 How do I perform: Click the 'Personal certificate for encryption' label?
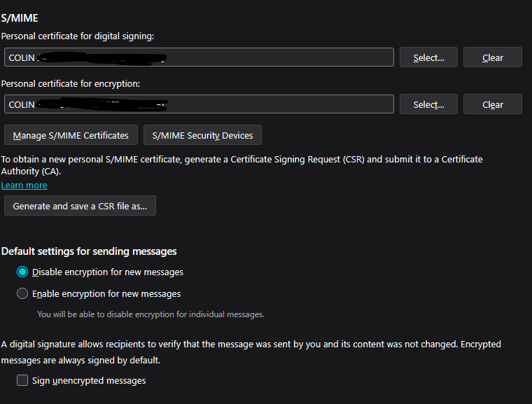(71, 83)
